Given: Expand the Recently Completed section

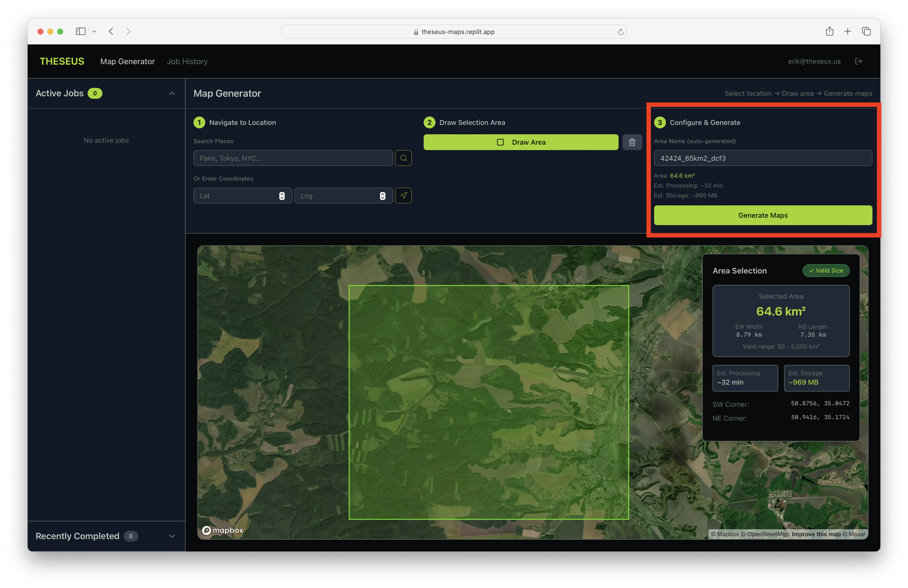Looking at the screenshot, I should pyautogui.click(x=172, y=536).
